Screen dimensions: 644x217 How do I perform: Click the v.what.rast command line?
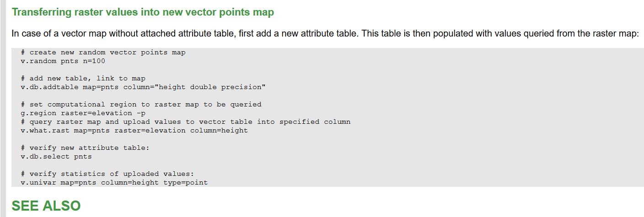[134, 131]
